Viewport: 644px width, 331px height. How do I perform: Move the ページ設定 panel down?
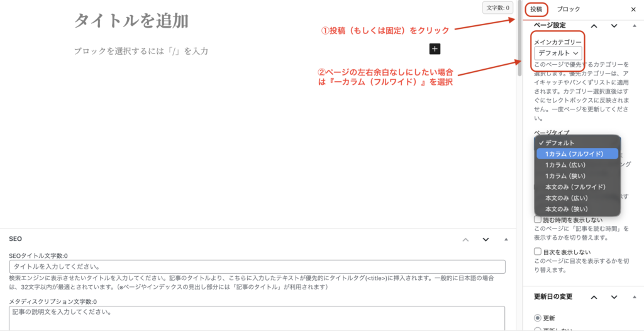click(x=614, y=26)
